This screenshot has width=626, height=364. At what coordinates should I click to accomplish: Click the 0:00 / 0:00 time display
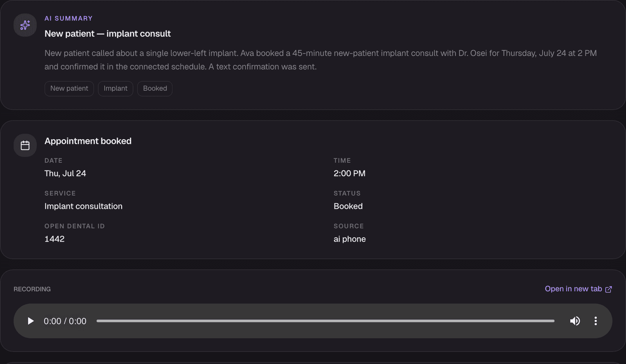(65, 321)
